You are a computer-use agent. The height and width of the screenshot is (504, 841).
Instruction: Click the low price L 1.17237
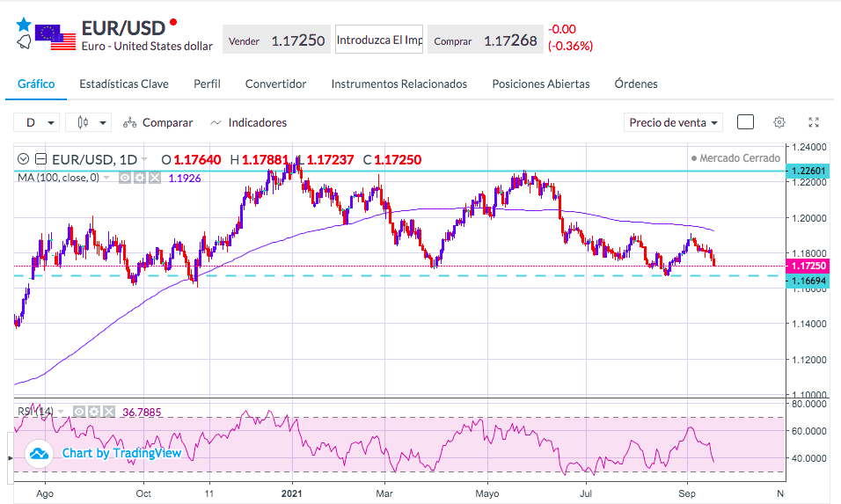click(x=325, y=159)
